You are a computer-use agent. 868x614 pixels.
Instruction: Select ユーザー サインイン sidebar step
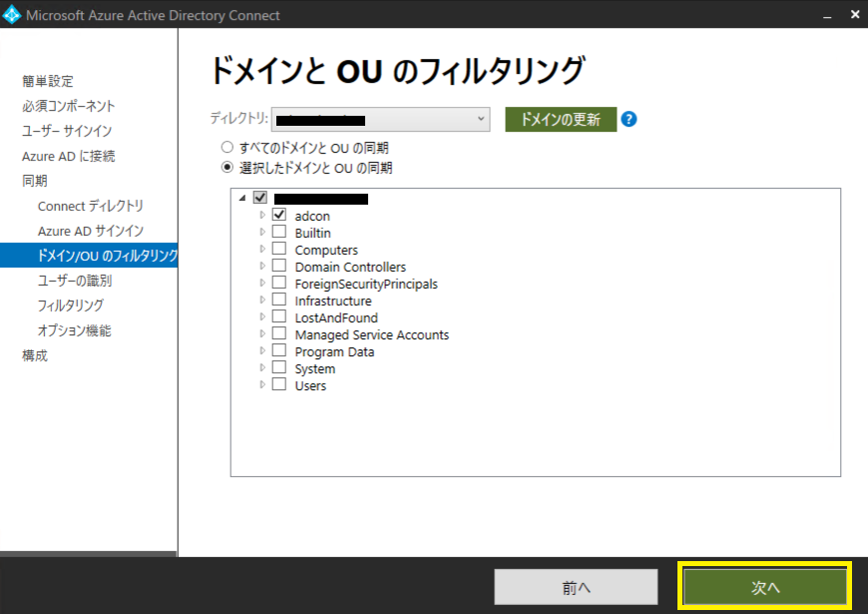pyautogui.click(x=67, y=131)
